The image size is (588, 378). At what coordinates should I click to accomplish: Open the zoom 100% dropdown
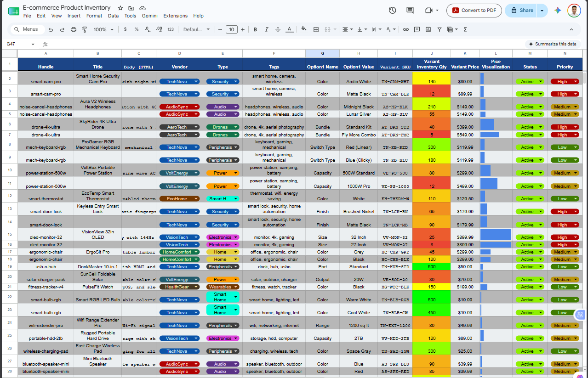click(x=103, y=29)
